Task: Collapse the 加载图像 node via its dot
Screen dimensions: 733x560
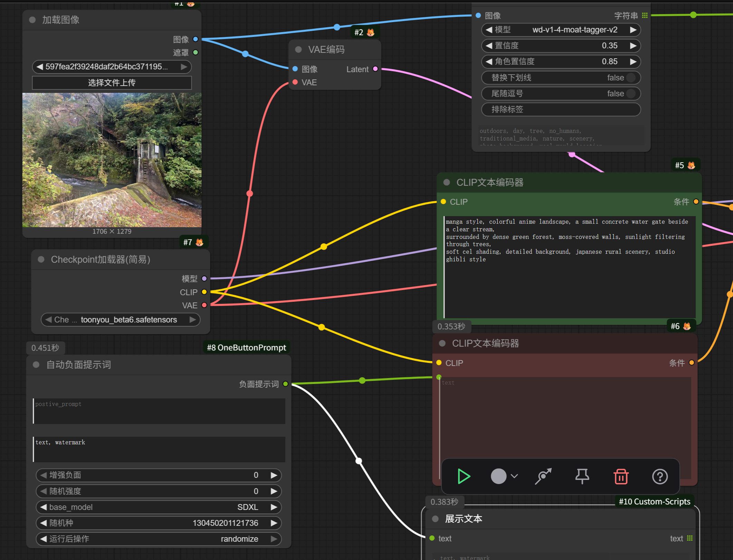Action: (x=32, y=20)
